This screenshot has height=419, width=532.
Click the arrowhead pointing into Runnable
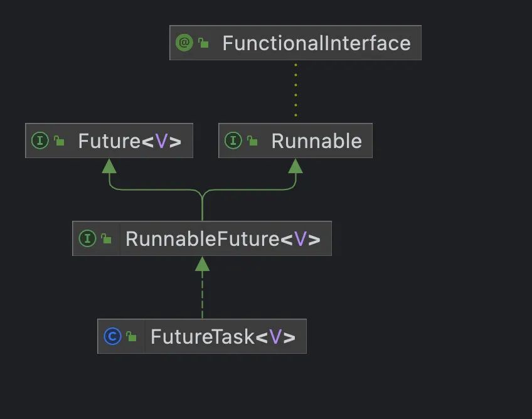pos(295,165)
